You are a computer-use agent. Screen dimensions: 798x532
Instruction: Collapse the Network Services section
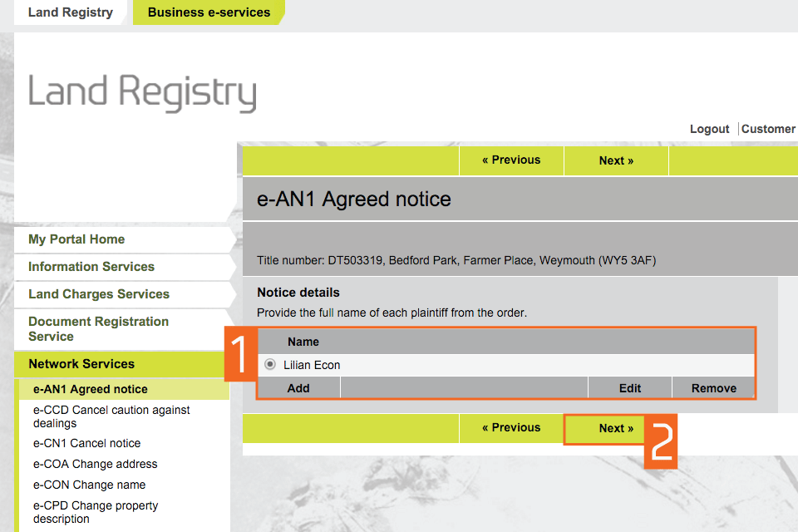[x=81, y=364]
